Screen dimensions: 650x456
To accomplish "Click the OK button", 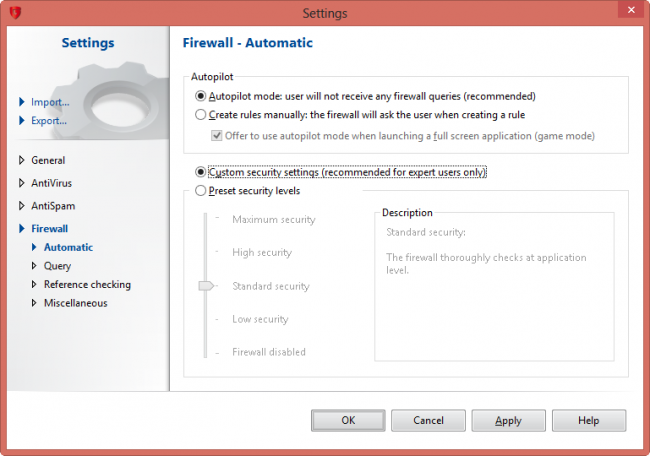I will (348, 420).
